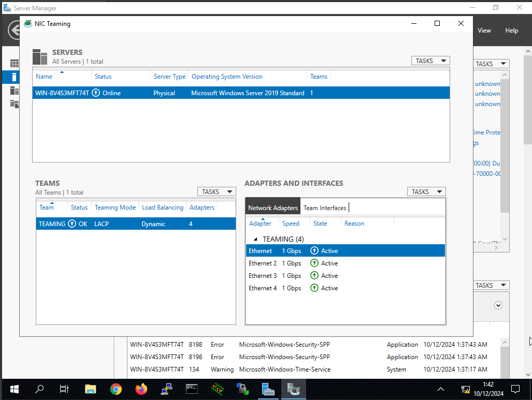Sort teams by Load Balancing column
532x400 pixels.
point(162,208)
